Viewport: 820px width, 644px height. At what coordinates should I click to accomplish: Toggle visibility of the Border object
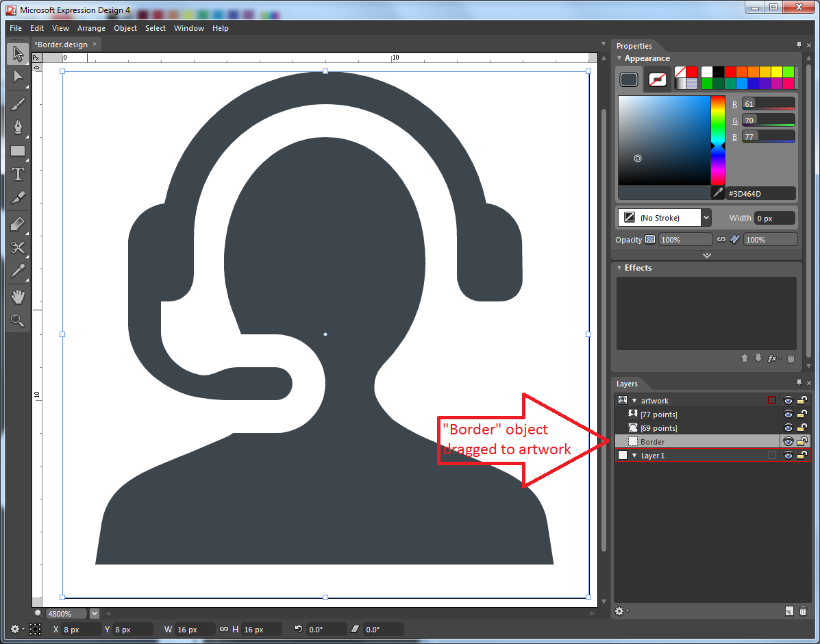point(788,442)
